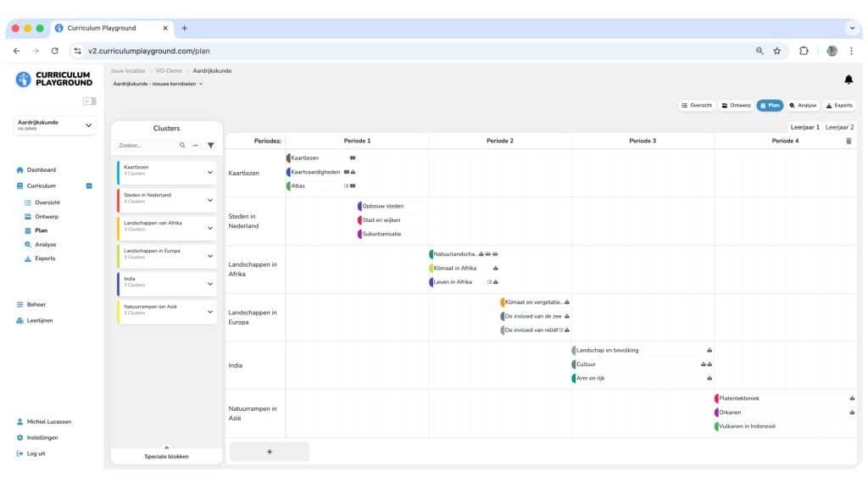Click the Zoeken search field
Screen dimensions: 868x488
(146, 146)
